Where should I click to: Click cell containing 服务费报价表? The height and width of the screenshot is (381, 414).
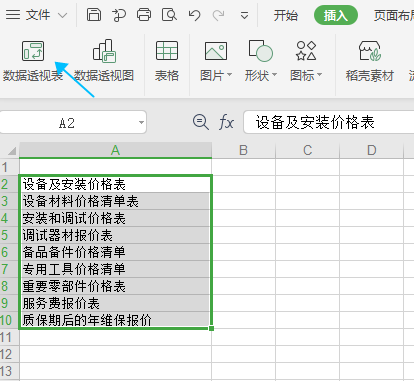115,303
